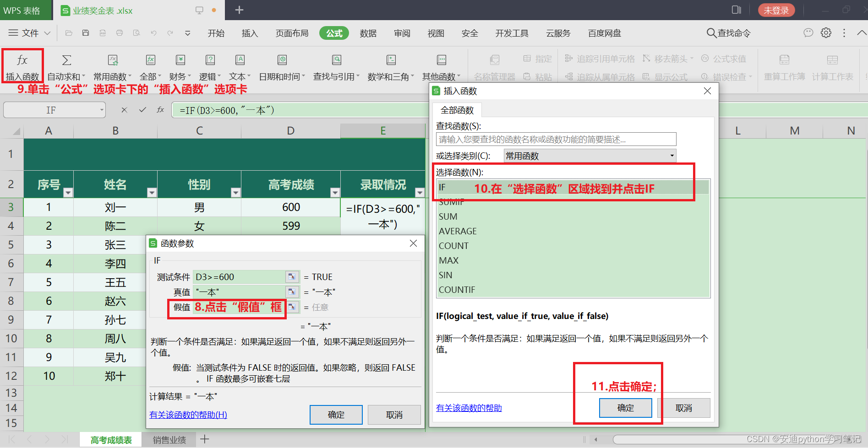
Task: Open 有关该函数的帮助(H) link in 函数参数 dialog
Action: (188, 415)
